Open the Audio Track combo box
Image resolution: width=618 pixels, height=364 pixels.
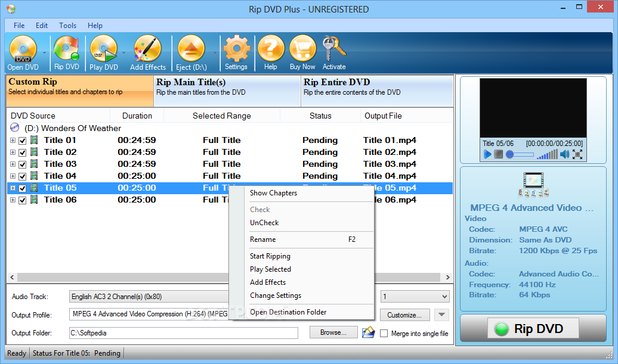(149, 296)
